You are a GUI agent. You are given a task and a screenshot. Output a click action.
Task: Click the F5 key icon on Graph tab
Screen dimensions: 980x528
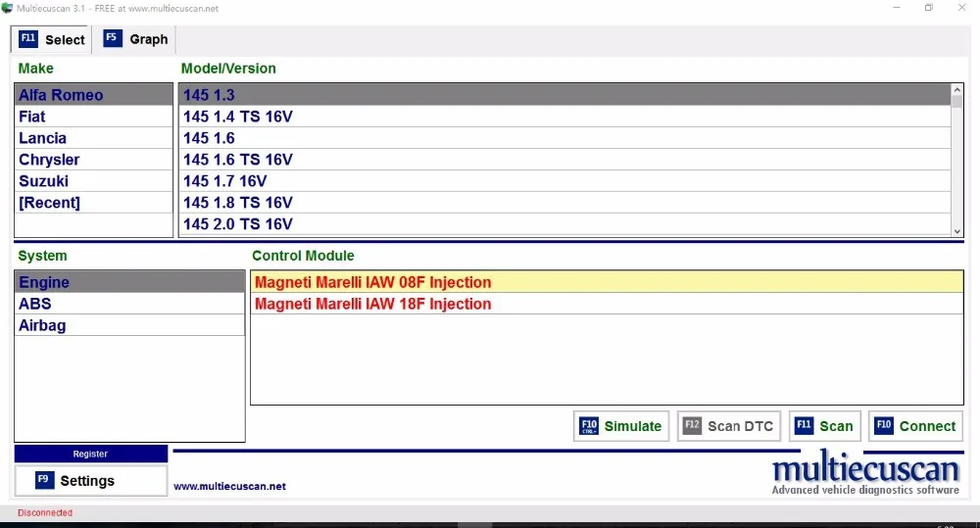112,38
